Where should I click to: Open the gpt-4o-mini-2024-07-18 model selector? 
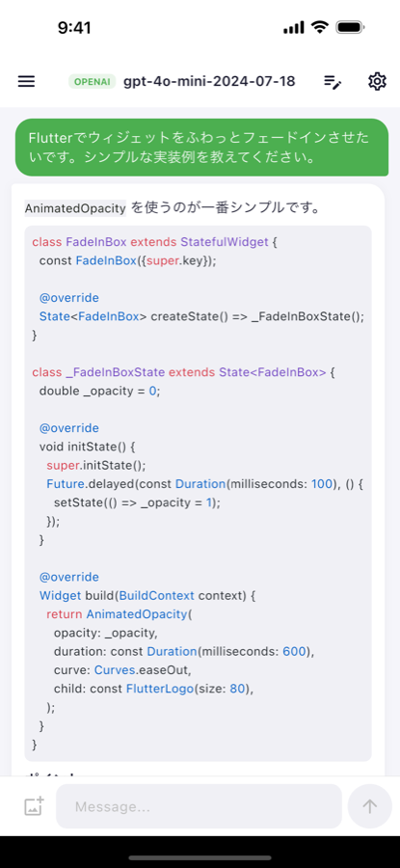click(x=209, y=81)
